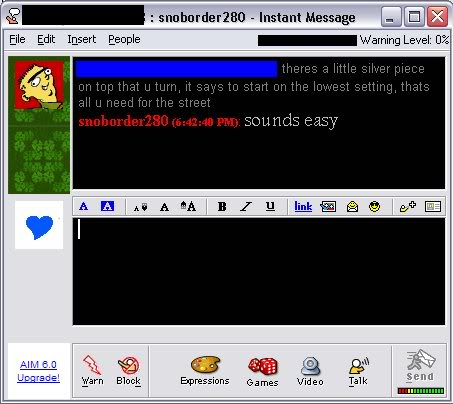Viewport: 453px width, 404px height.
Task: Minimize the Instant Message window
Action: pyautogui.click(x=391, y=17)
